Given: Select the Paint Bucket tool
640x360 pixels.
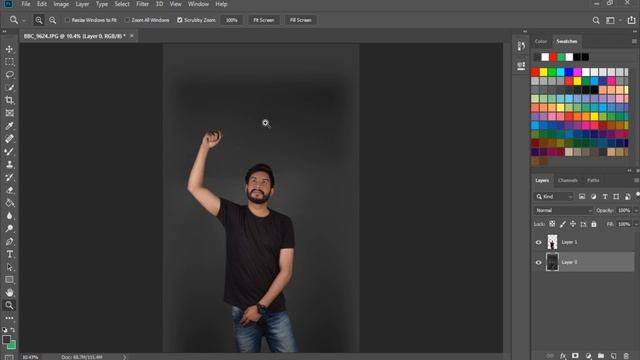Looking at the screenshot, I should (9, 203).
